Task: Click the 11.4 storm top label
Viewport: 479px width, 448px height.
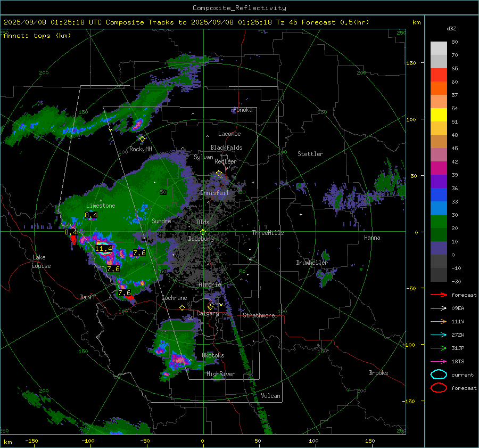Action: 104,249
